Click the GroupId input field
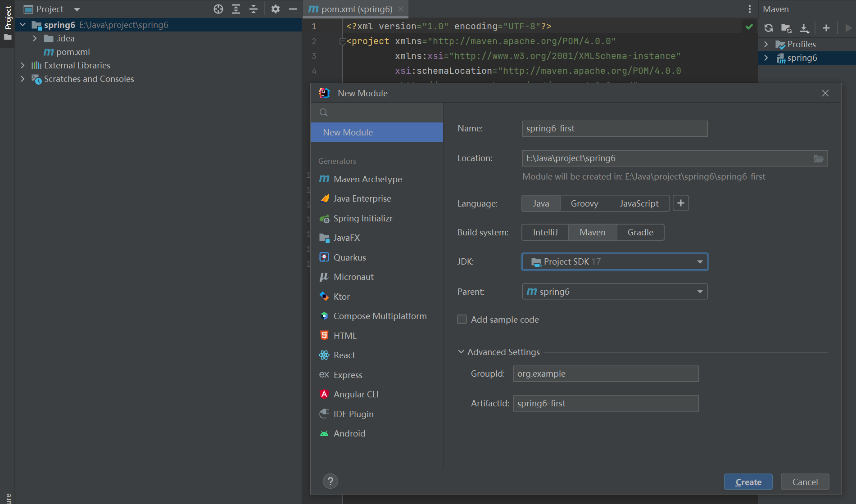 pos(606,374)
